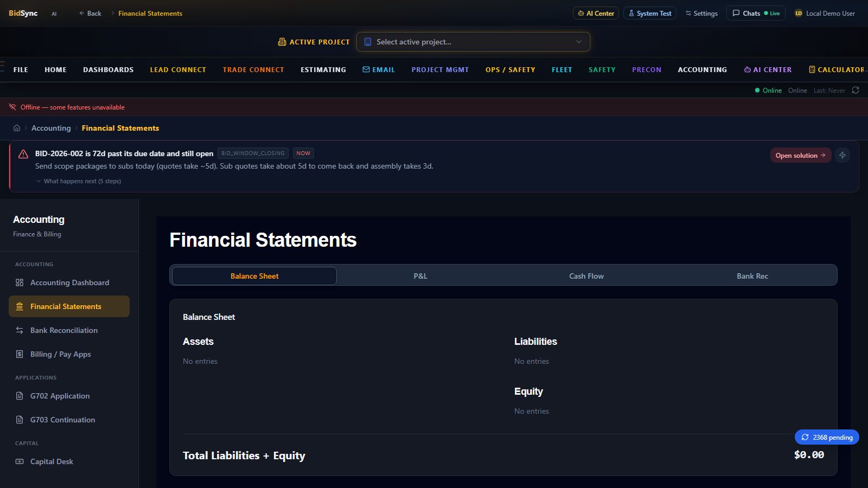The height and width of the screenshot is (488, 868).
Task: Open the CALCULATOR menu item
Action: (x=837, y=69)
